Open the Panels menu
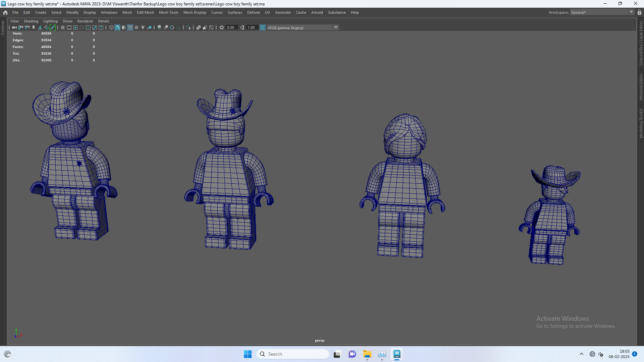 click(x=104, y=21)
